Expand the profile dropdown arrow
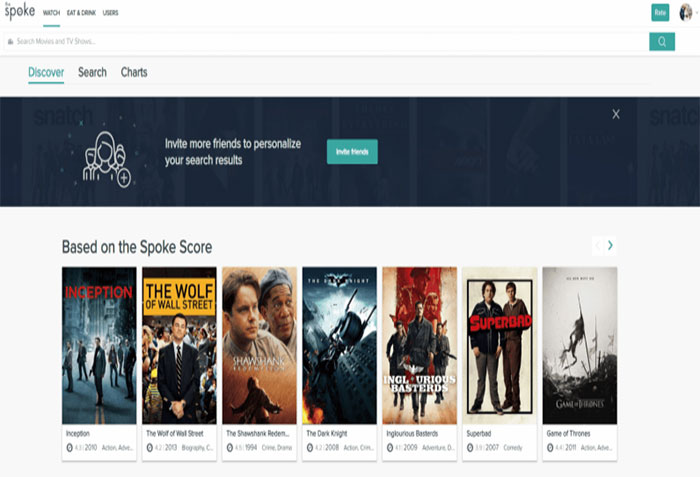 pos(696,13)
